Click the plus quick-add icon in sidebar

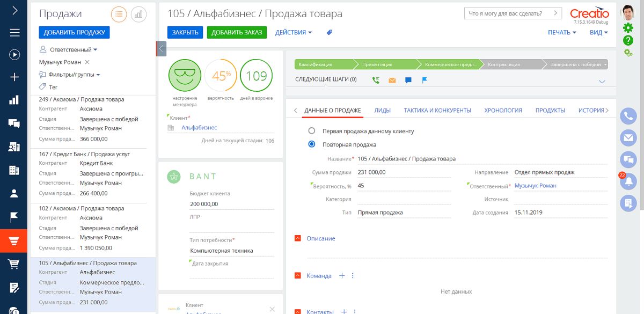pos(14,77)
